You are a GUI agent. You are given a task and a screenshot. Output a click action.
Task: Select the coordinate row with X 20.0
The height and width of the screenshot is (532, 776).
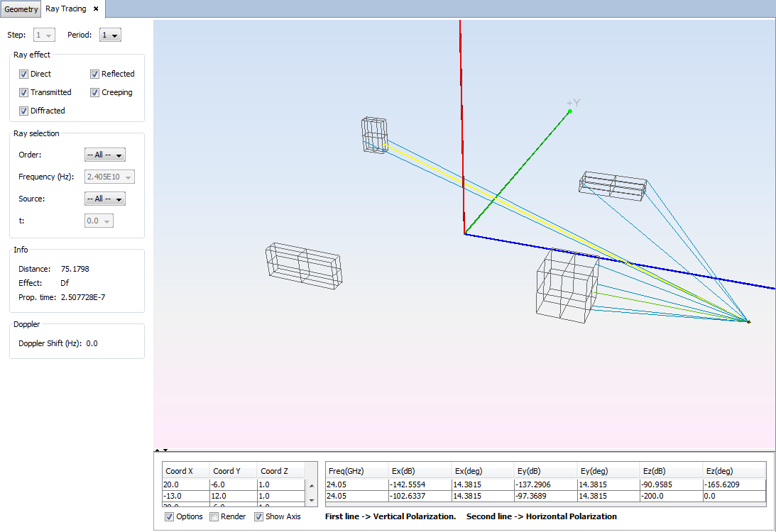pyautogui.click(x=185, y=484)
